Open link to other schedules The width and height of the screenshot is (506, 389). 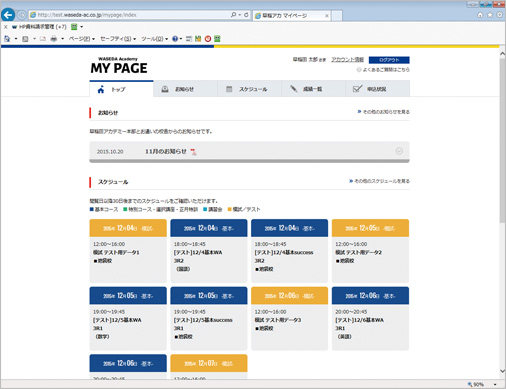379,181
